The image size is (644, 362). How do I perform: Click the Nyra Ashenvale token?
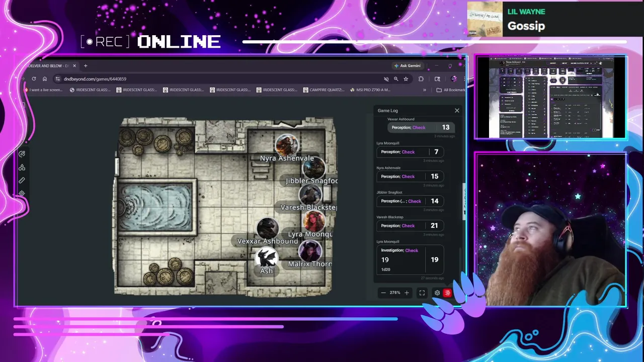point(287,145)
